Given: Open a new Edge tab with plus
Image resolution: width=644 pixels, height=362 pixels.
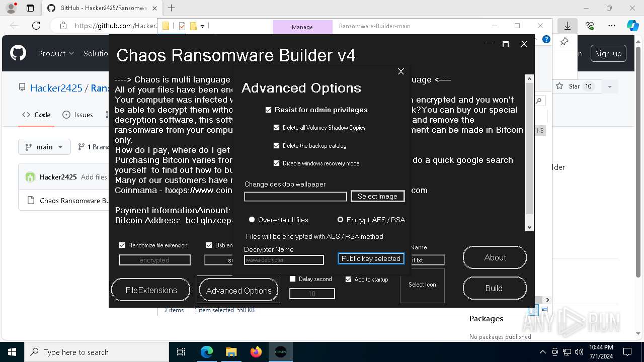Looking at the screenshot, I should pyautogui.click(x=171, y=8).
